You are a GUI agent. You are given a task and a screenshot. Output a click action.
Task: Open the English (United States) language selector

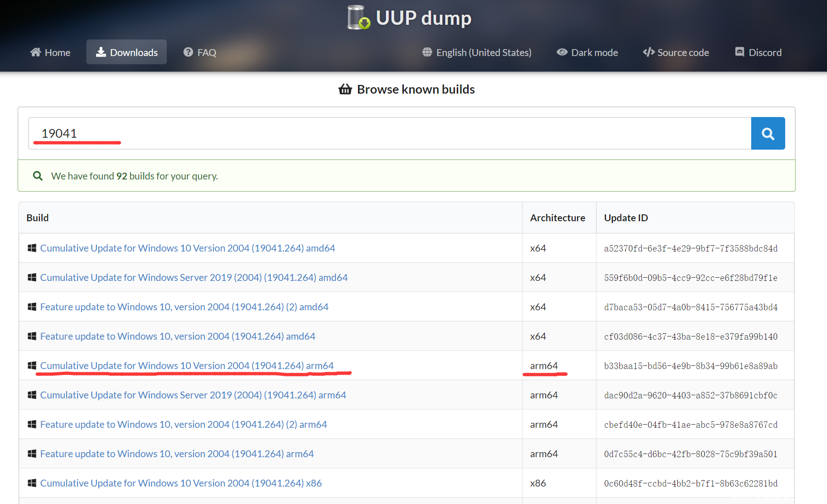point(483,52)
